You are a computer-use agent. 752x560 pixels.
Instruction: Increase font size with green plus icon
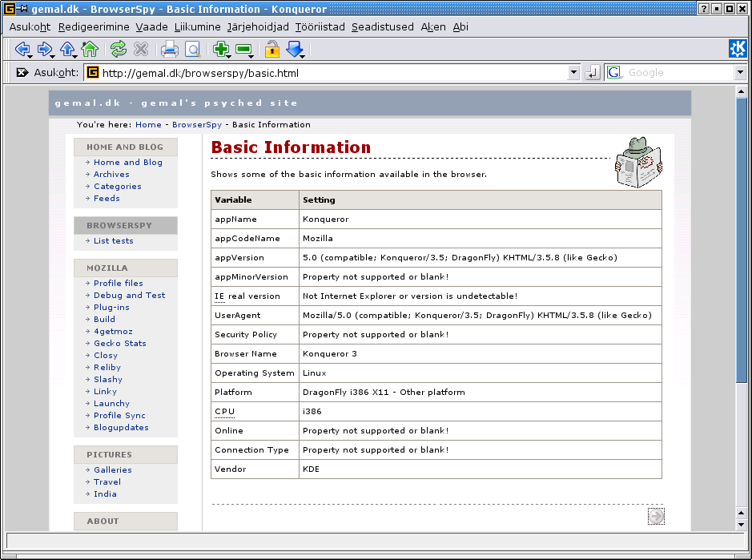click(x=220, y=50)
